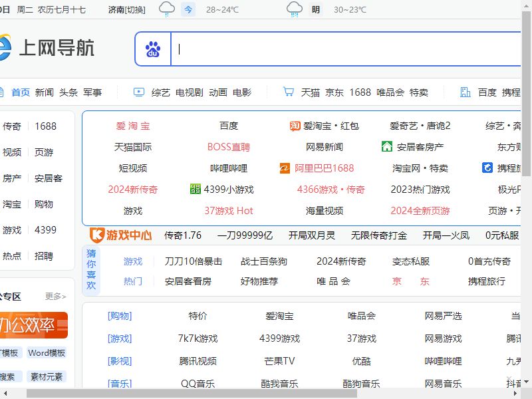Click the Baidu paw search engine icon

point(153,49)
